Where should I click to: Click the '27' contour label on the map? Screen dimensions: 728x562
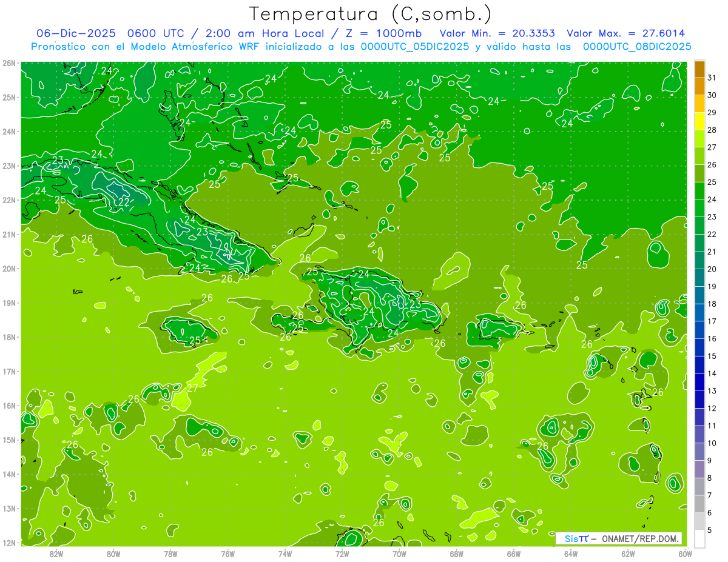pyautogui.click(x=192, y=388)
